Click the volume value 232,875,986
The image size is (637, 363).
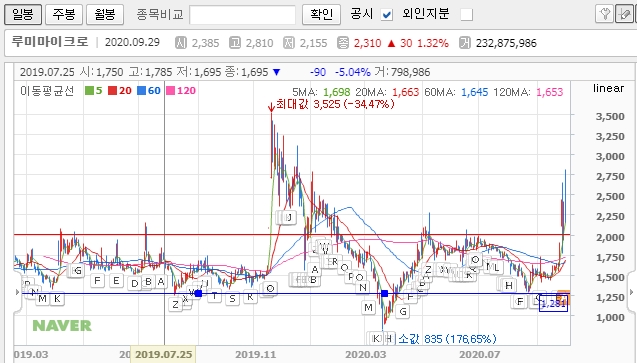(506, 43)
